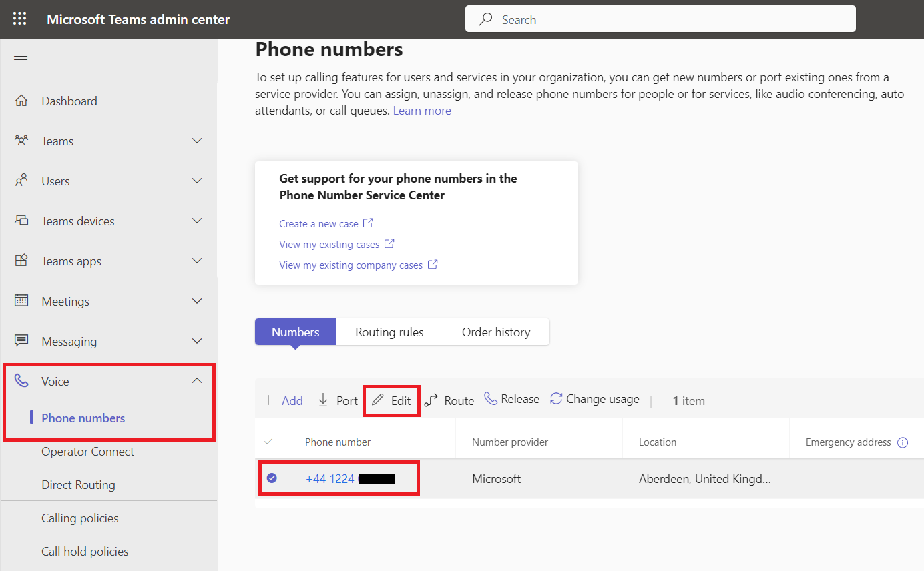The width and height of the screenshot is (924, 571).
Task: Click the Edit pencil icon
Action: [x=378, y=400]
